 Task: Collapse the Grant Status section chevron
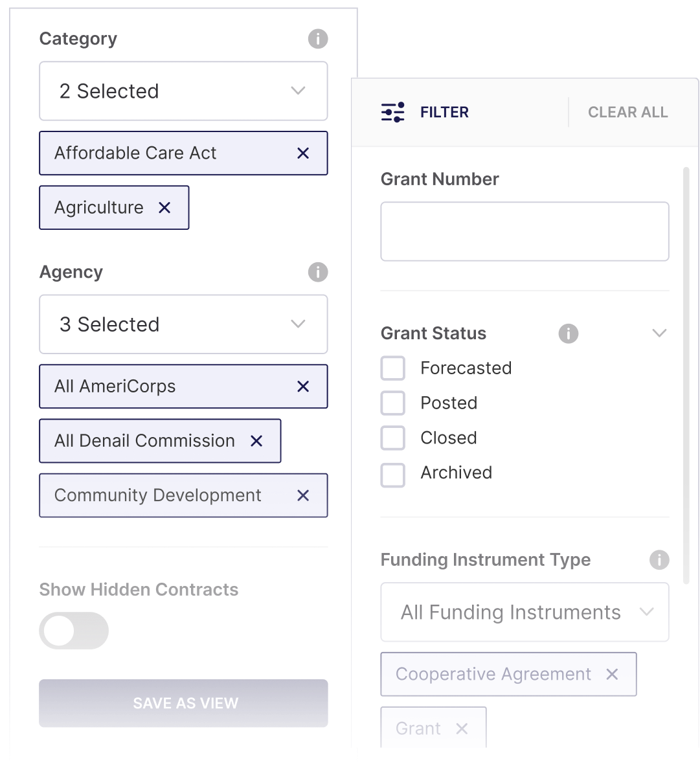tap(659, 333)
